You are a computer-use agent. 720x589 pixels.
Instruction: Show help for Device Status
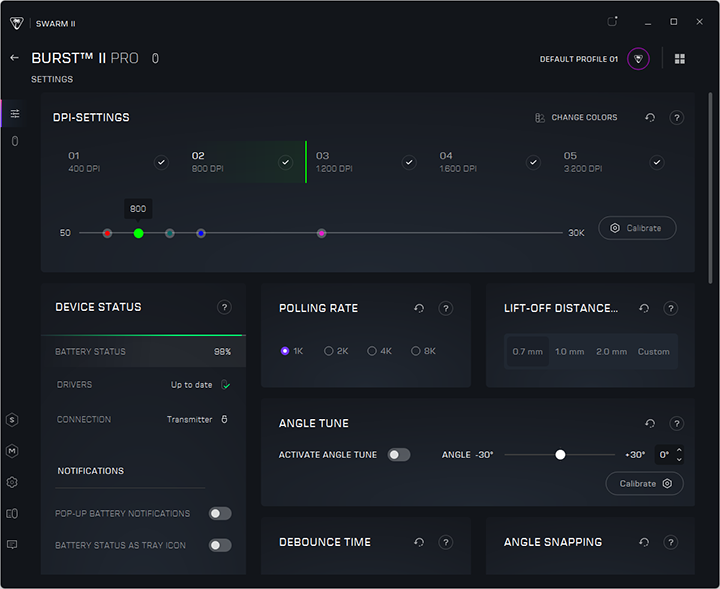point(224,308)
